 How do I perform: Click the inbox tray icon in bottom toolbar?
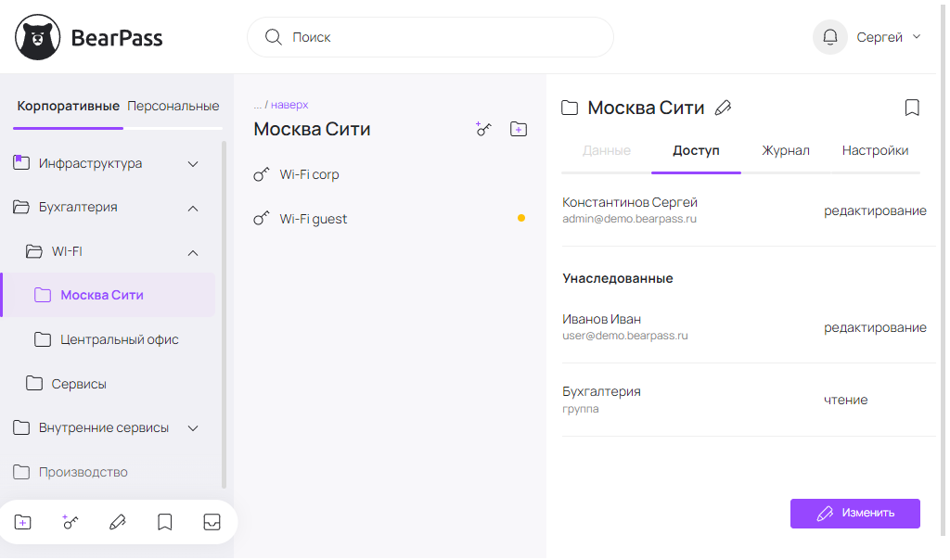point(212,523)
